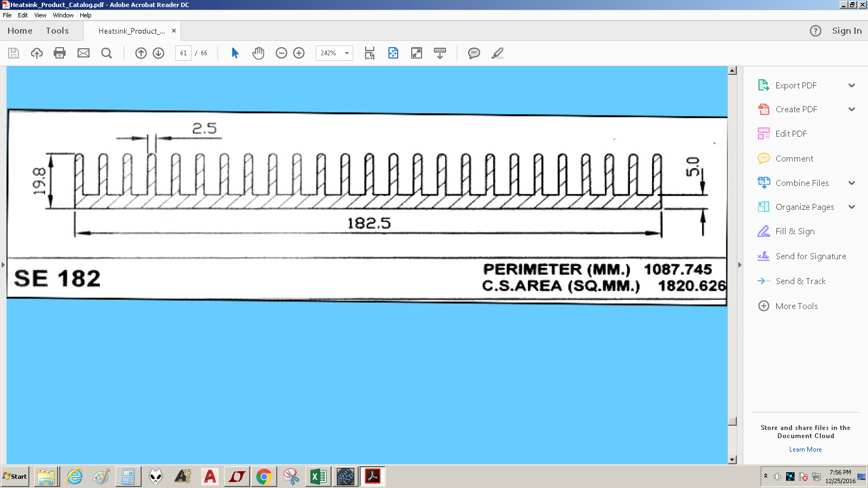Open the File menu

coord(7,15)
